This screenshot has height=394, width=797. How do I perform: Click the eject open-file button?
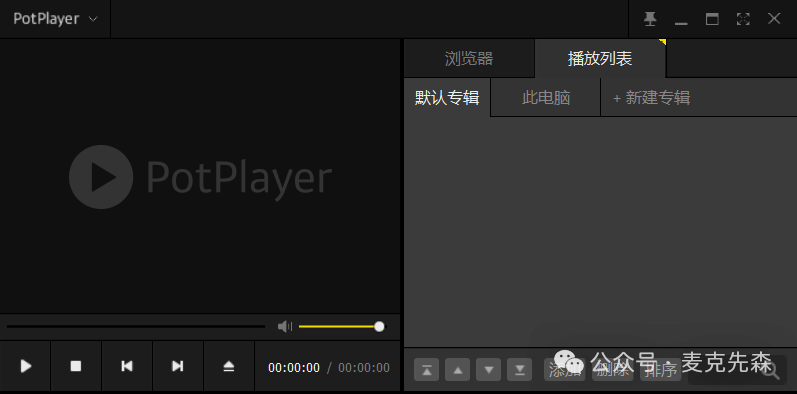(x=229, y=366)
